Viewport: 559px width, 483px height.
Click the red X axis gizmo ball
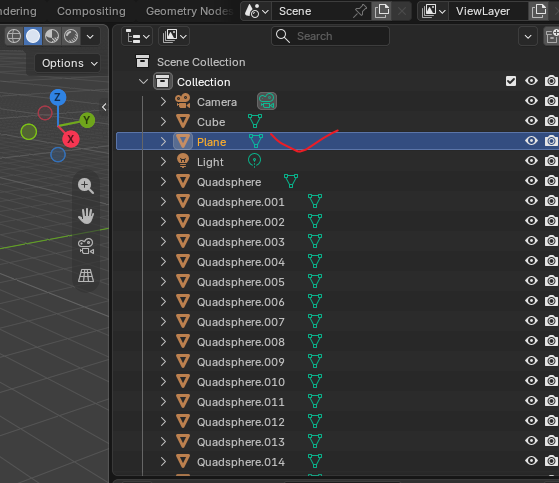click(x=71, y=139)
